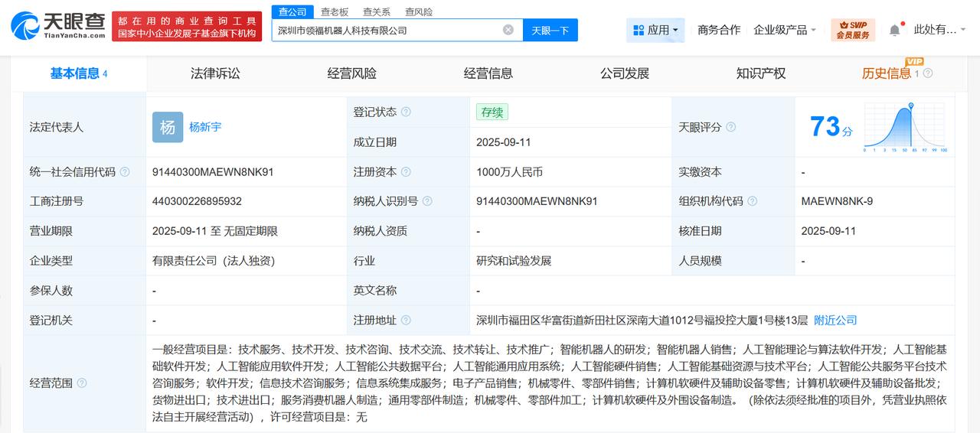This screenshot has width=980, height=433.
Task: Click the 杨 avatar tile
Action: 168,127
